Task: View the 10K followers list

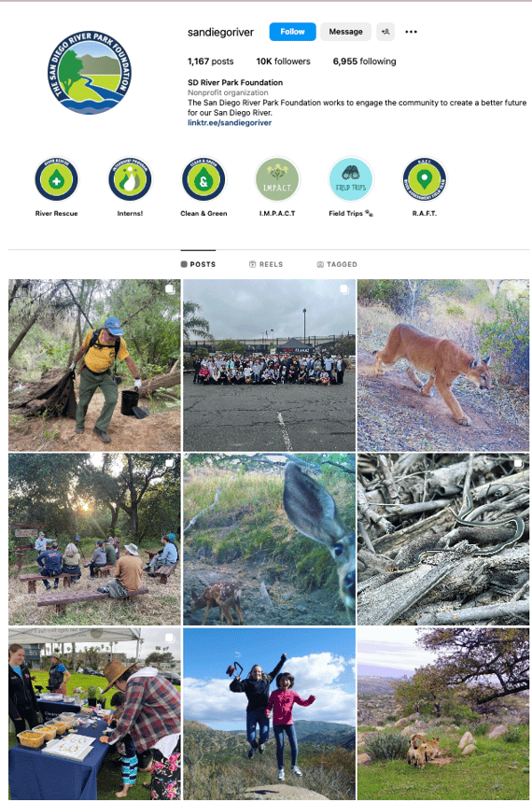Action: pyautogui.click(x=284, y=62)
